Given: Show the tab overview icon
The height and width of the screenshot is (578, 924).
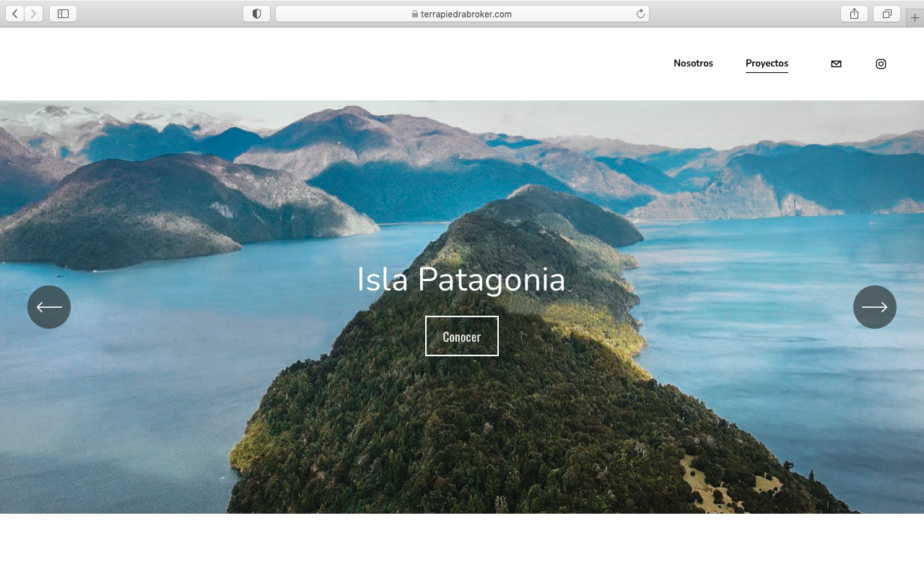Looking at the screenshot, I should 886,14.
